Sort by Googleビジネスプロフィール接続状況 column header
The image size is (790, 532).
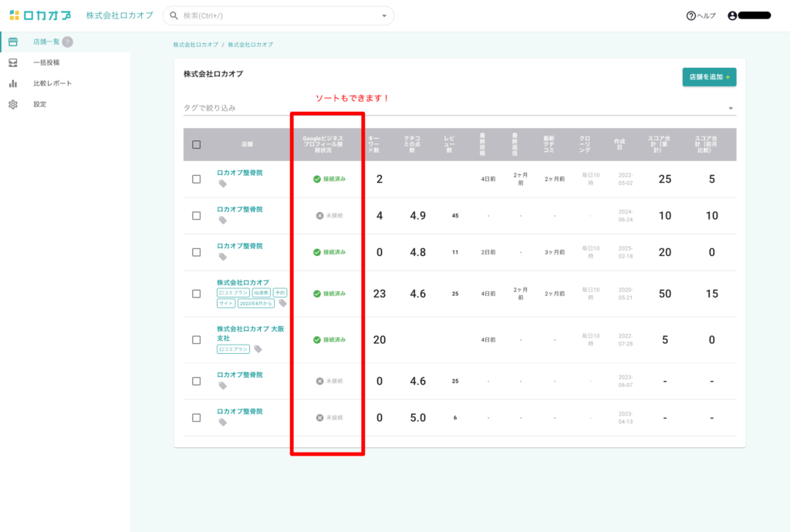pyautogui.click(x=323, y=144)
